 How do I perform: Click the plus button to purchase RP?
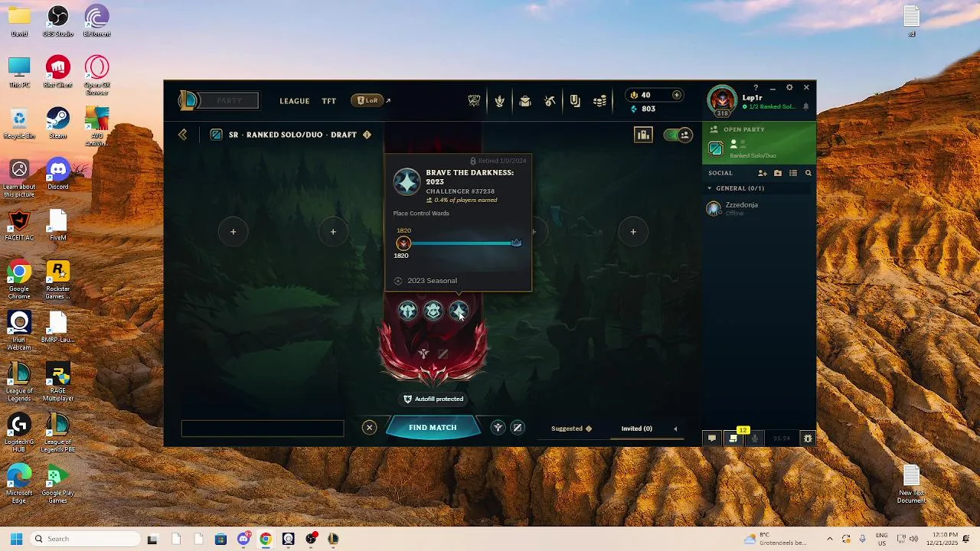[676, 95]
